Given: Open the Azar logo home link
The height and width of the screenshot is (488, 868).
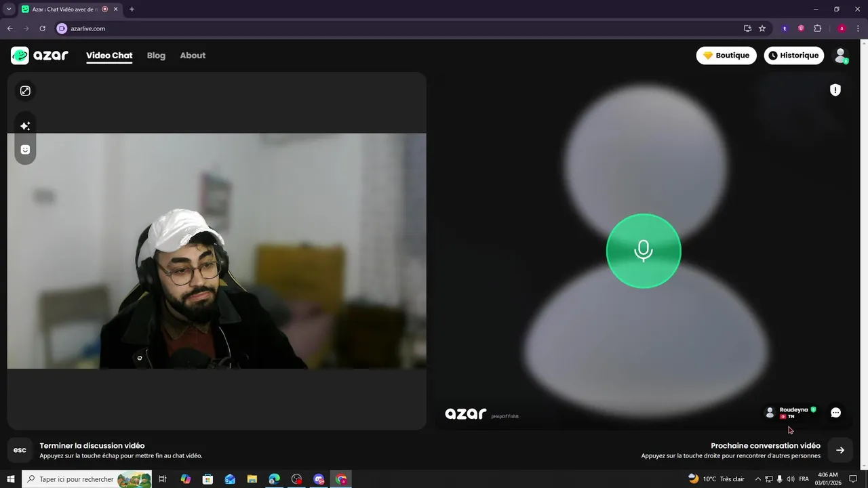Looking at the screenshot, I should pyautogui.click(x=39, y=56).
